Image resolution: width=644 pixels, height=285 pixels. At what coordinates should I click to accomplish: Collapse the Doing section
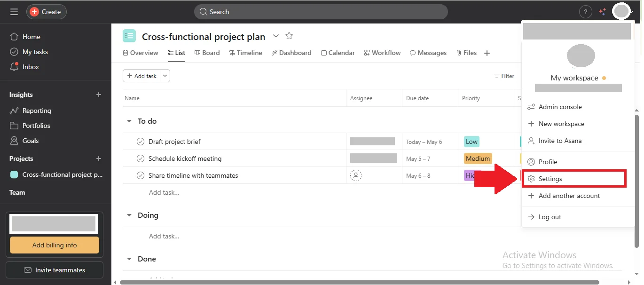pyautogui.click(x=129, y=215)
